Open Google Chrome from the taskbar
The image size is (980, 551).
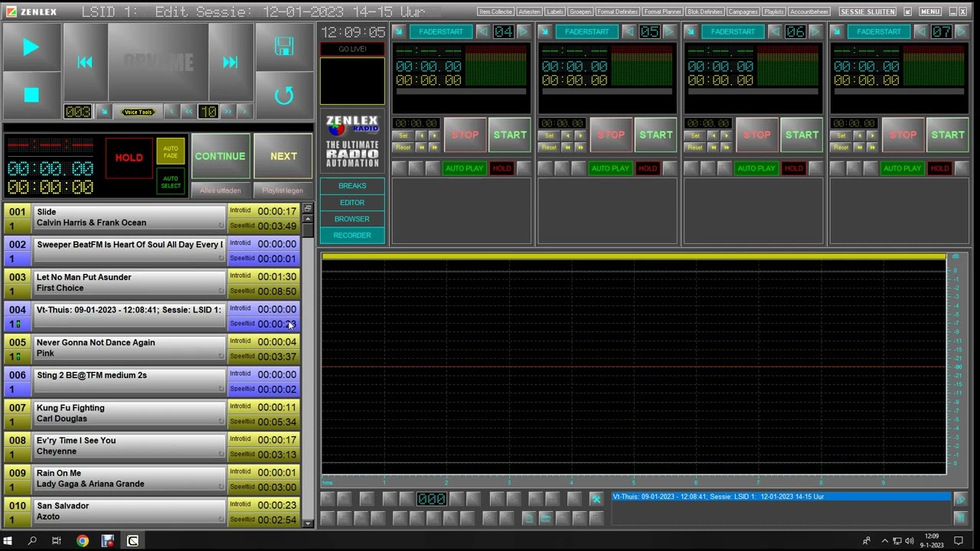[82, 541]
